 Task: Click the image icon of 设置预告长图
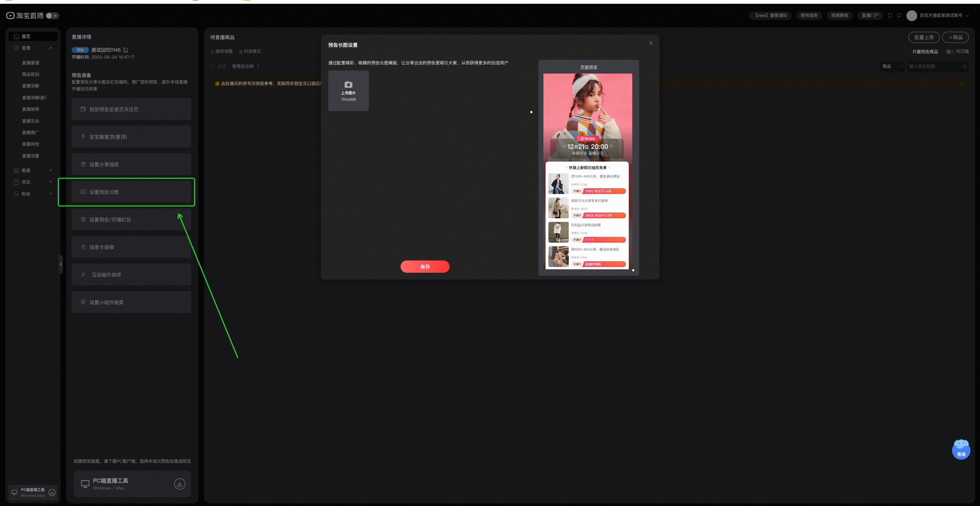point(83,192)
